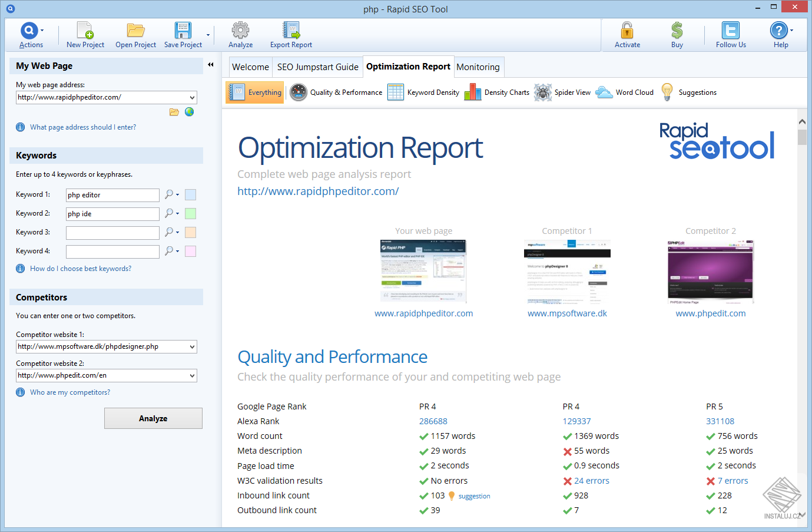Select the Everything report view
This screenshot has height=532, width=812.
[x=254, y=92]
